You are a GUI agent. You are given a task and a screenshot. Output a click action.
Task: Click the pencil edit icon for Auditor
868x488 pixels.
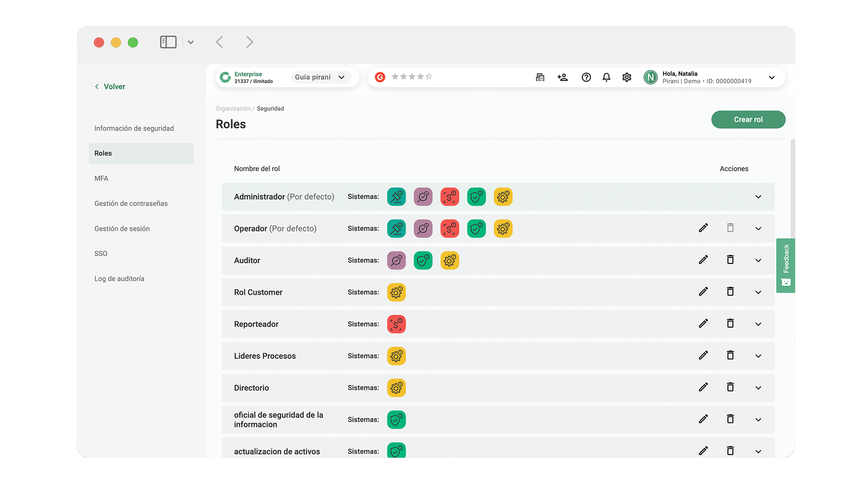tap(703, 260)
